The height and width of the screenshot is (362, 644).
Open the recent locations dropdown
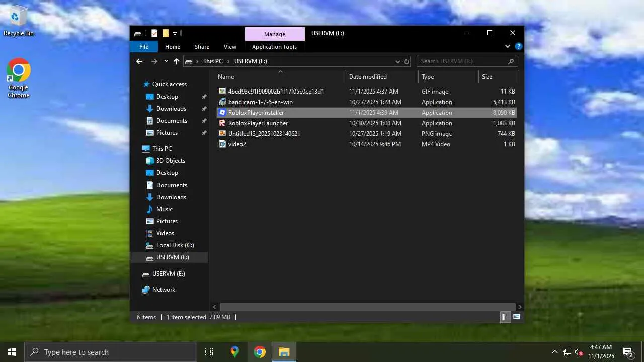coord(166,61)
